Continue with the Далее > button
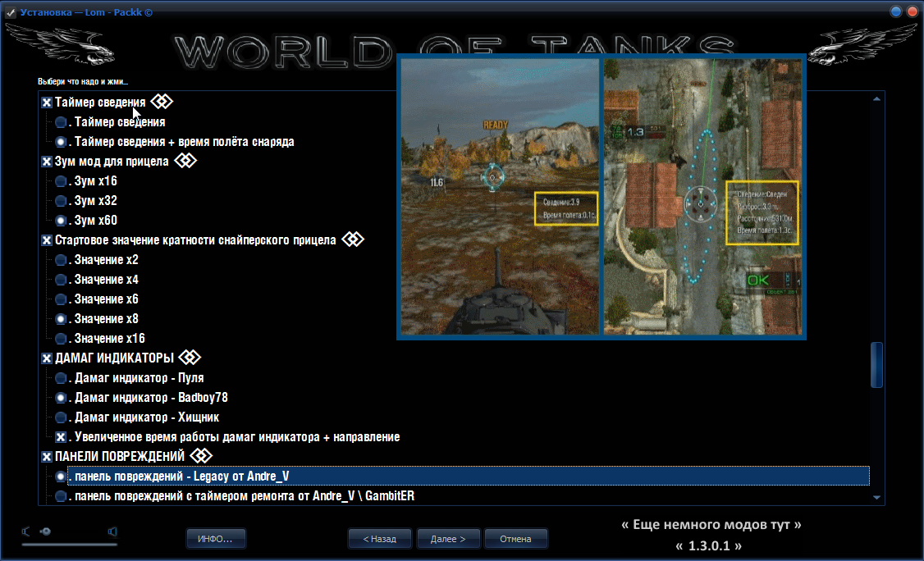This screenshot has height=561, width=924. click(448, 539)
